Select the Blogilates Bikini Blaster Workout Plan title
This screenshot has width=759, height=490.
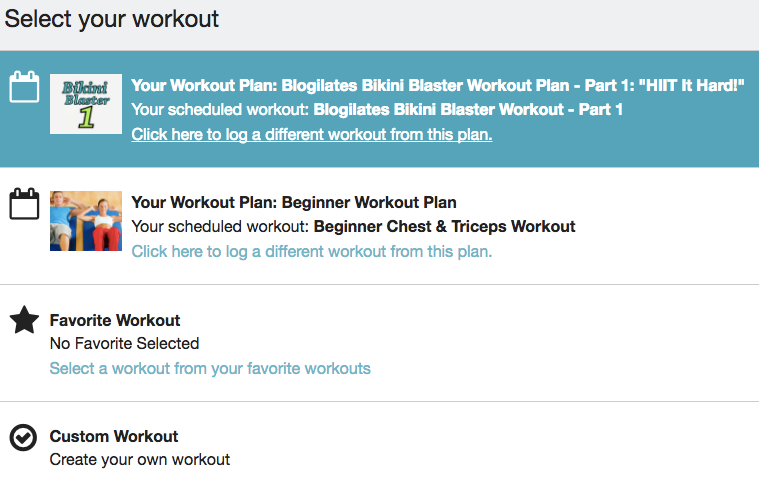click(x=438, y=85)
